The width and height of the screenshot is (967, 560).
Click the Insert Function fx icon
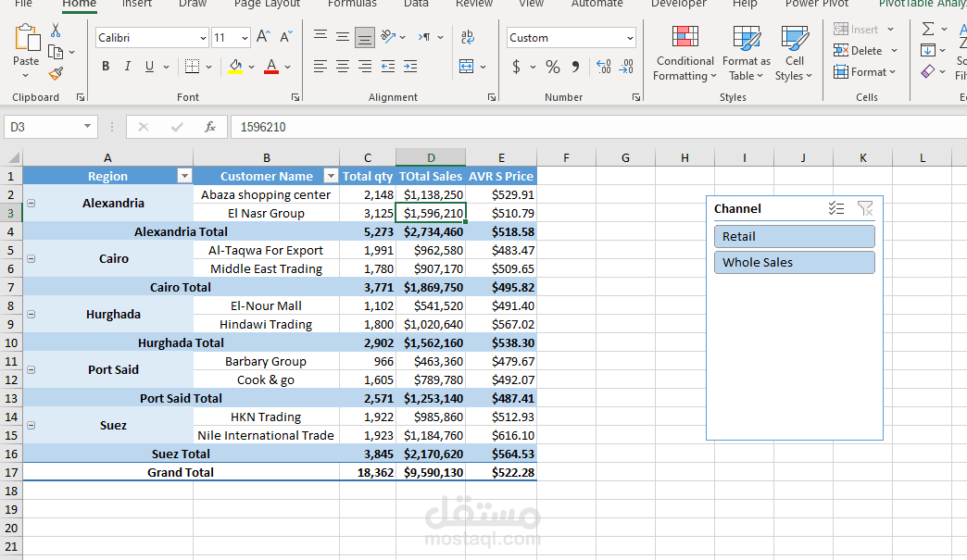(209, 127)
